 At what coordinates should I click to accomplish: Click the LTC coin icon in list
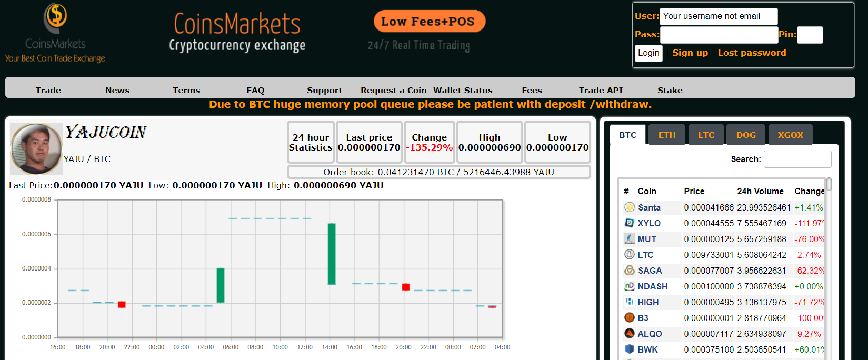pos(630,255)
